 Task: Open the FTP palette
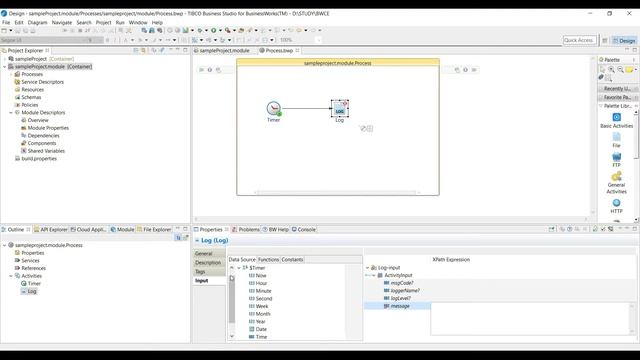coord(616,160)
